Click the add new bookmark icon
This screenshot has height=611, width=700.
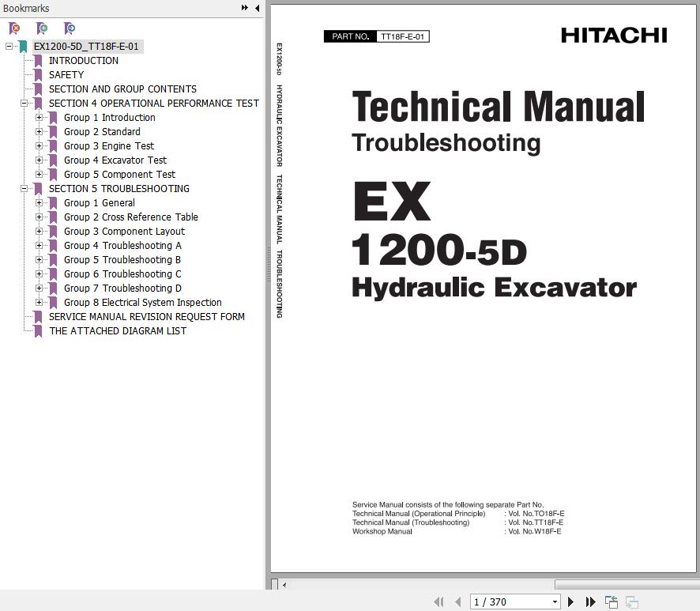point(42,28)
